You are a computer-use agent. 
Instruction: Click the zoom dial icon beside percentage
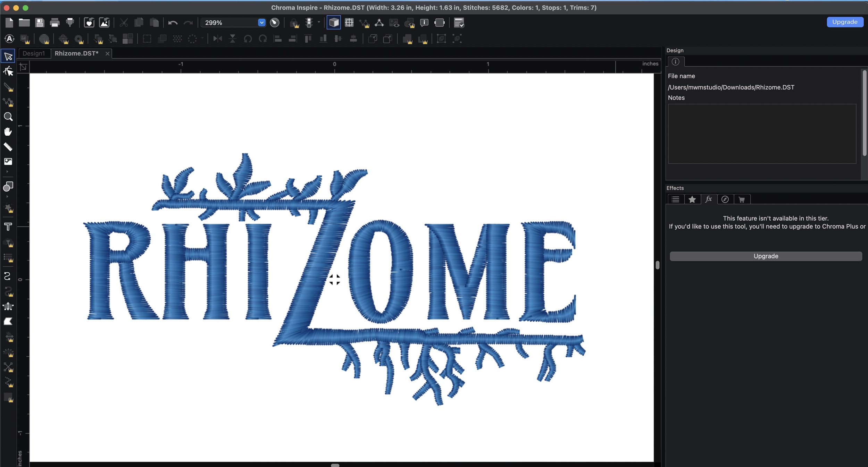tap(275, 23)
